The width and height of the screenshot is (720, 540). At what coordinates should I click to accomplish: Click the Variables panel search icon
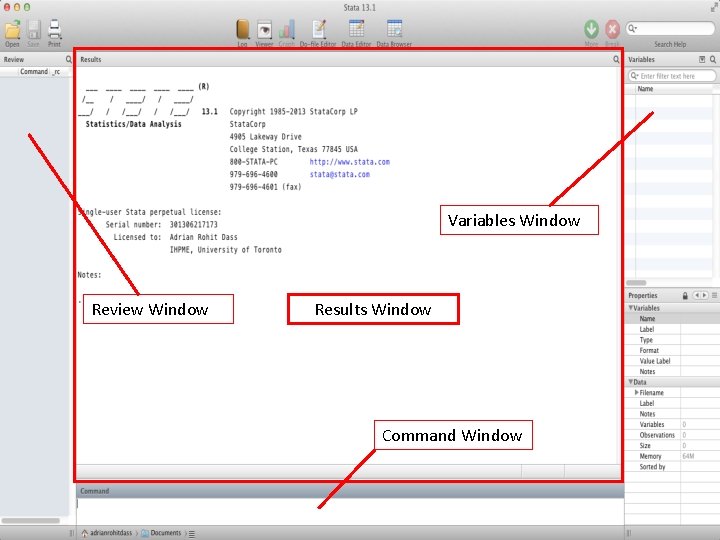[713, 59]
